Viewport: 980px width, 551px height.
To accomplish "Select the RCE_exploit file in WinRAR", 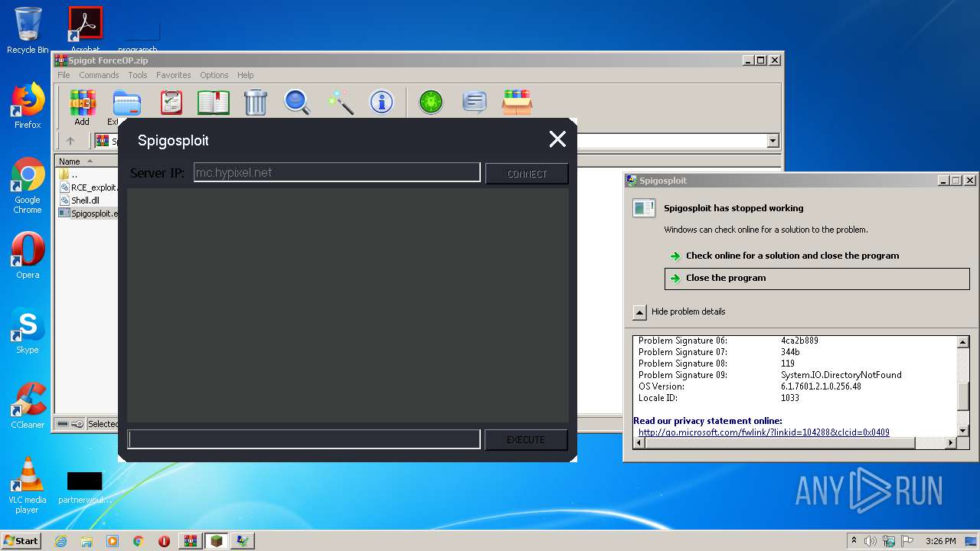I will 89,187.
